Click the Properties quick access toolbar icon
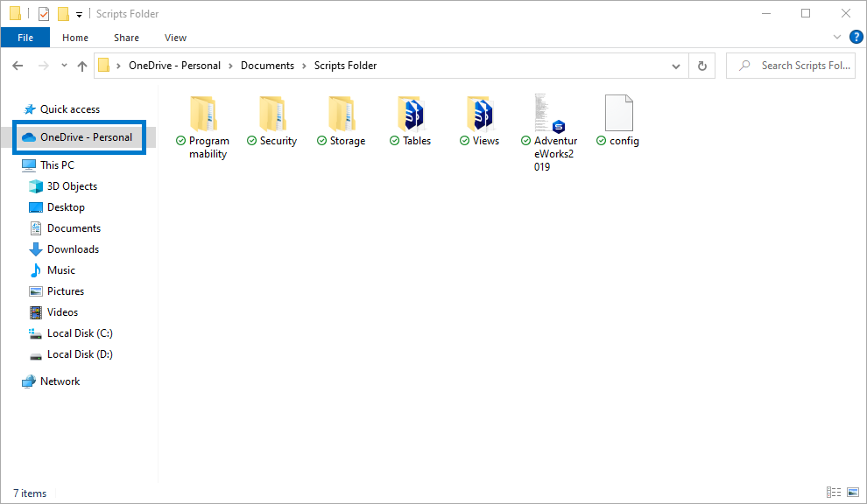The height and width of the screenshot is (504, 867). pyautogui.click(x=44, y=13)
